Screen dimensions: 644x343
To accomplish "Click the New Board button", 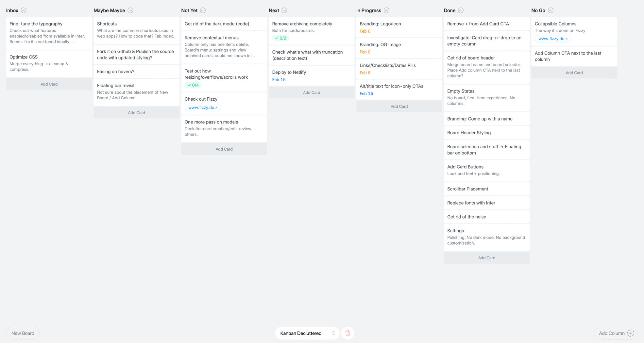I will tap(23, 333).
